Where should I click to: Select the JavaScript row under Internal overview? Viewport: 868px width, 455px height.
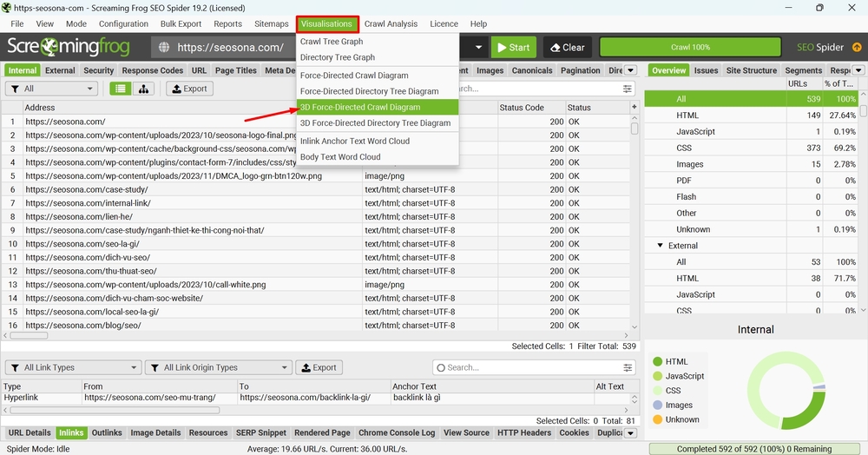coord(751,132)
